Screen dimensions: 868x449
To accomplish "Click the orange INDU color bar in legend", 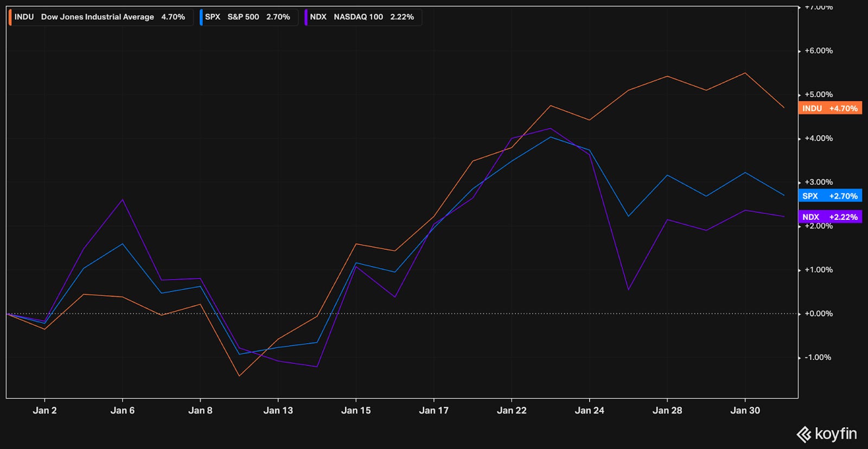I will (x=10, y=17).
